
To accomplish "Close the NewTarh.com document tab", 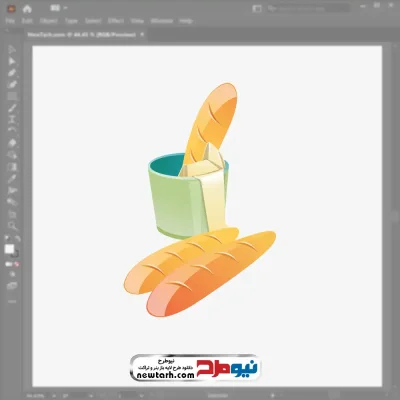I will click(142, 34).
